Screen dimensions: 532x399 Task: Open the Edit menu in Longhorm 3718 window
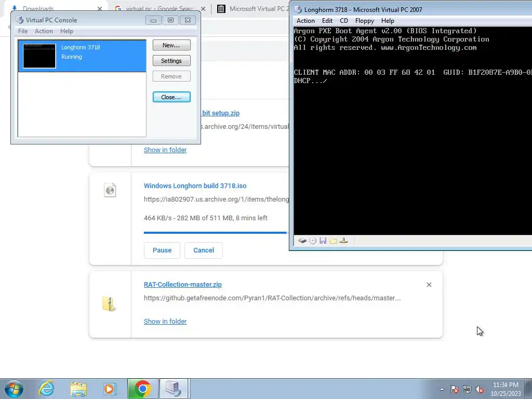tap(327, 21)
